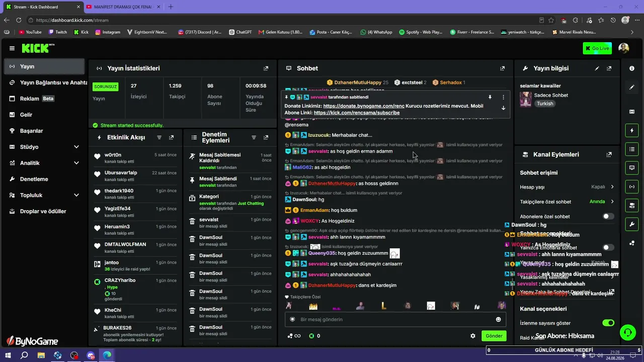Click the lightning bolt icon in right sidebar
This screenshot has height=362, width=644.
(632, 131)
